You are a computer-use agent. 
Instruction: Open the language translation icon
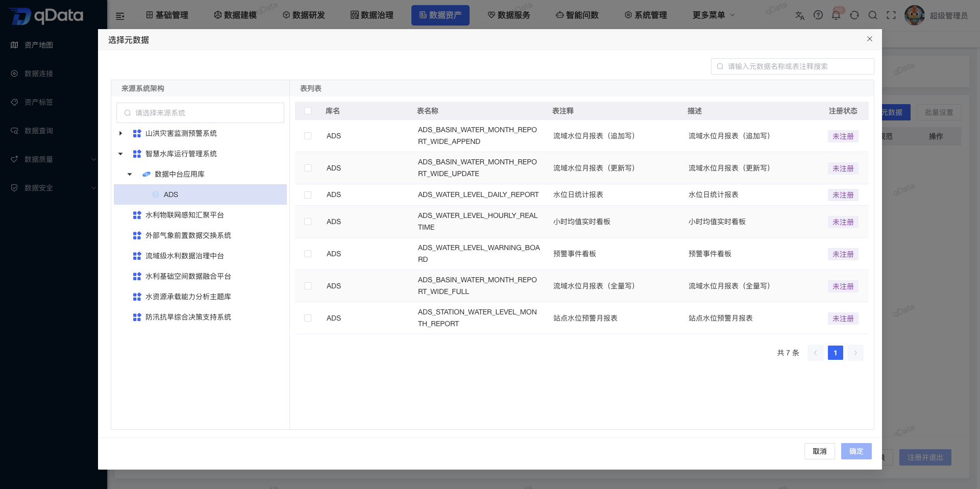pyautogui.click(x=800, y=15)
